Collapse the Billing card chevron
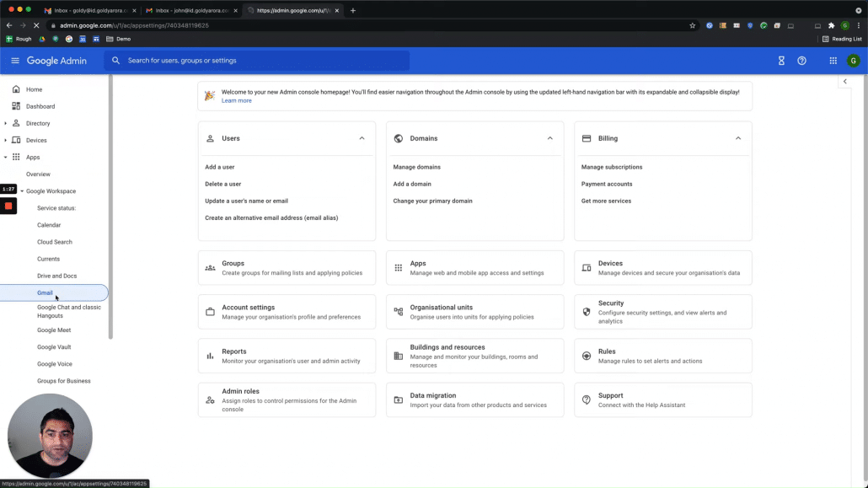This screenshot has height=488, width=868. coord(738,138)
